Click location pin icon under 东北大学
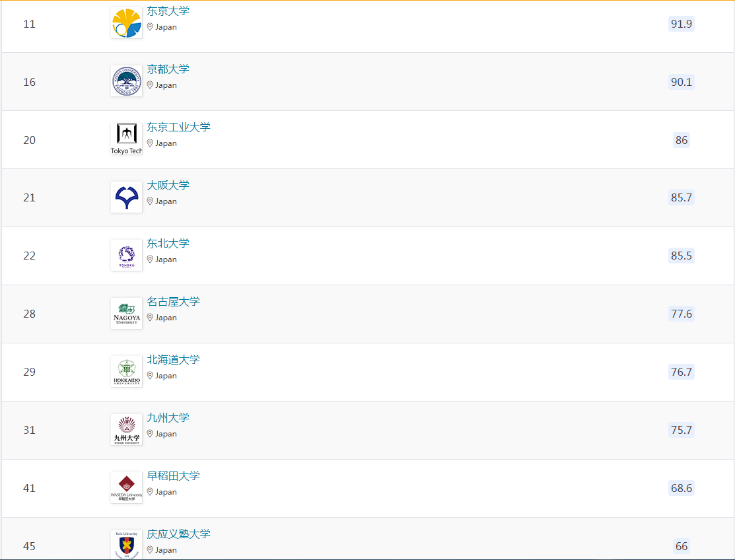735x560 pixels. [x=150, y=259]
